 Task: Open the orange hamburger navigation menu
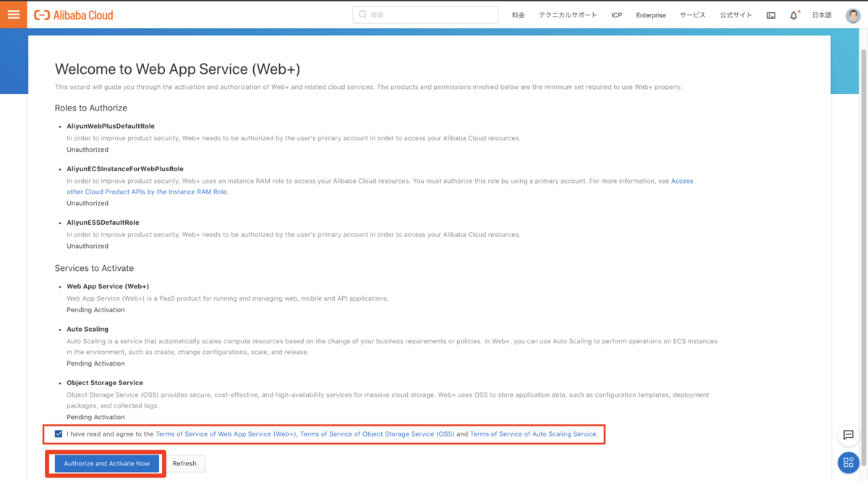pos(13,14)
